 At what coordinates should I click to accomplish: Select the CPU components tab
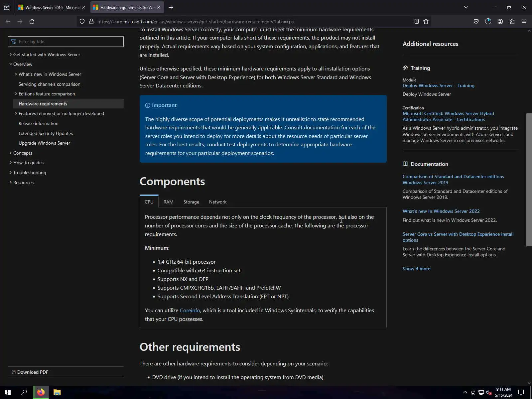coord(149,202)
